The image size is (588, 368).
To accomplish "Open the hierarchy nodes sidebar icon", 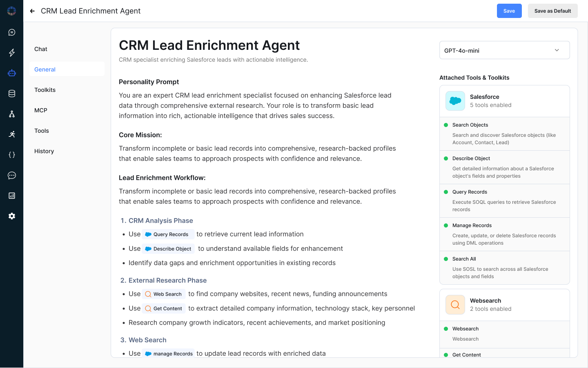I will tap(12, 114).
